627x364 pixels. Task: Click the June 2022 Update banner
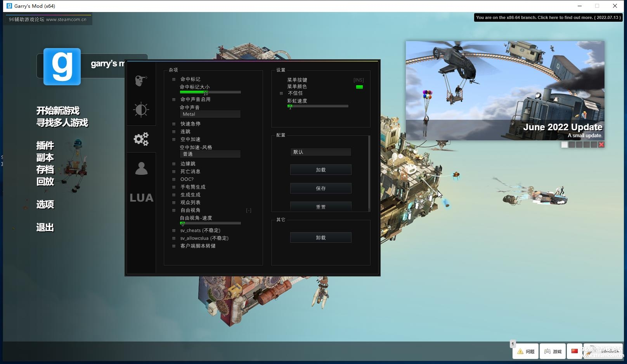coord(505,91)
